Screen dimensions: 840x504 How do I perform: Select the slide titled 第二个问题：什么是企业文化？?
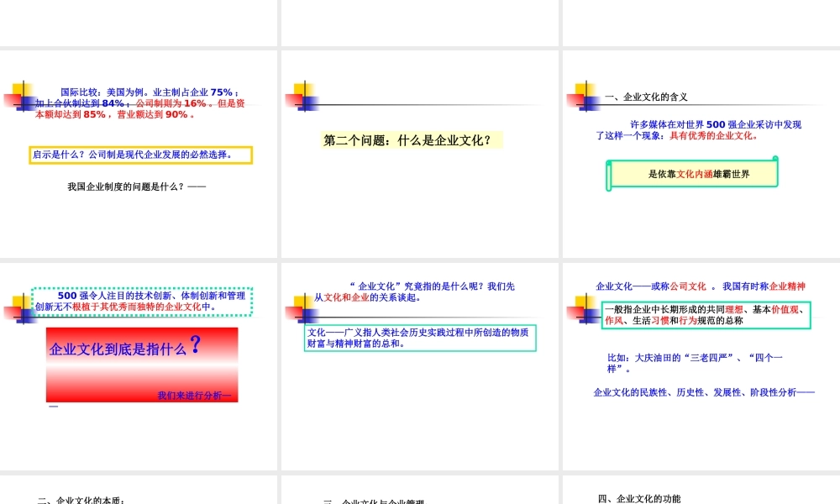point(419,155)
